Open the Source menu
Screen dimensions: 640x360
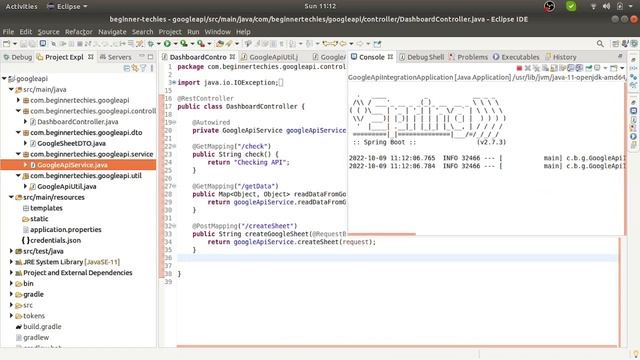pos(48,31)
